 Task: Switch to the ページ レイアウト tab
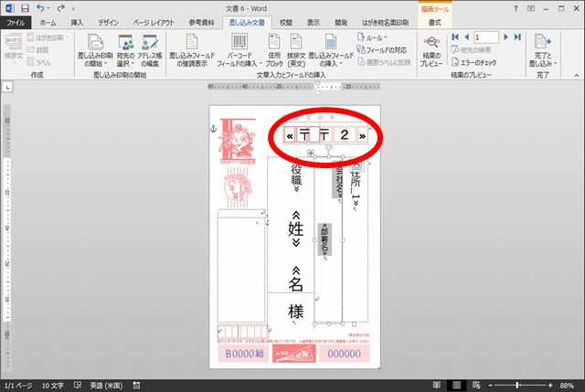[x=154, y=23]
